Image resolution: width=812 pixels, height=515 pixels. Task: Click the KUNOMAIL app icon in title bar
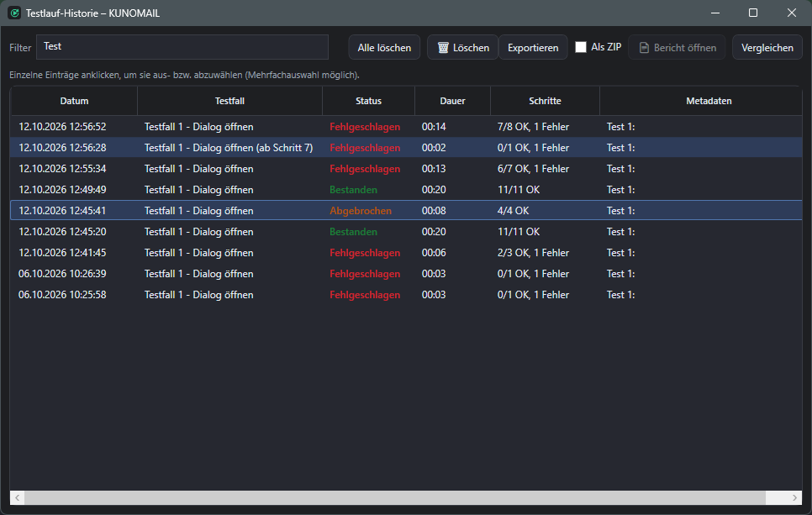(x=14, y=13)
